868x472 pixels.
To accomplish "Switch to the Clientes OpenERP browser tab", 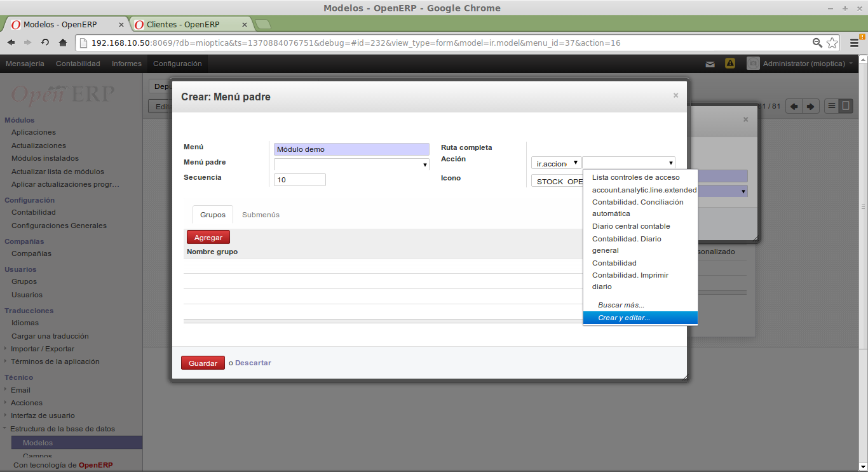I will coord(184,24).
